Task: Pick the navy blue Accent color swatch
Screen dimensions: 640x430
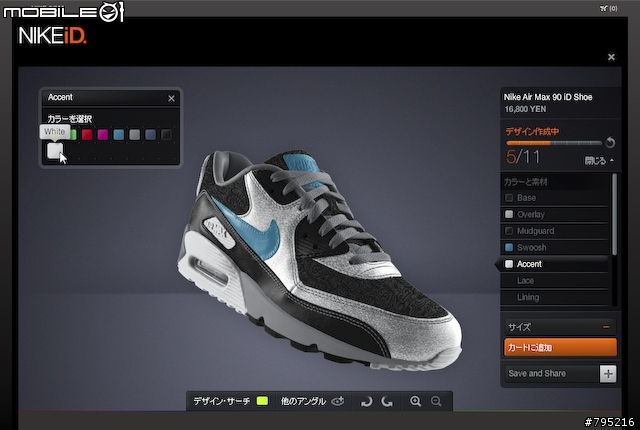Action: tap(151, 135)
